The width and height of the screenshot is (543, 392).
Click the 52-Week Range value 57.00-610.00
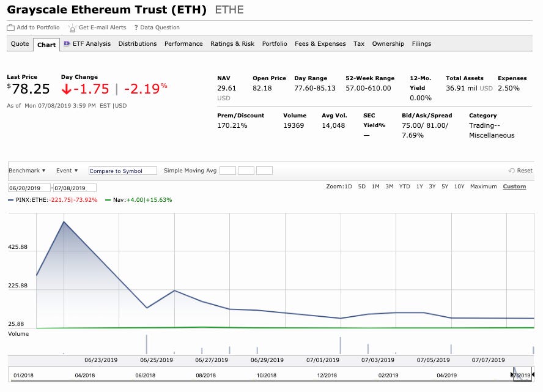[x=368, y=88]
